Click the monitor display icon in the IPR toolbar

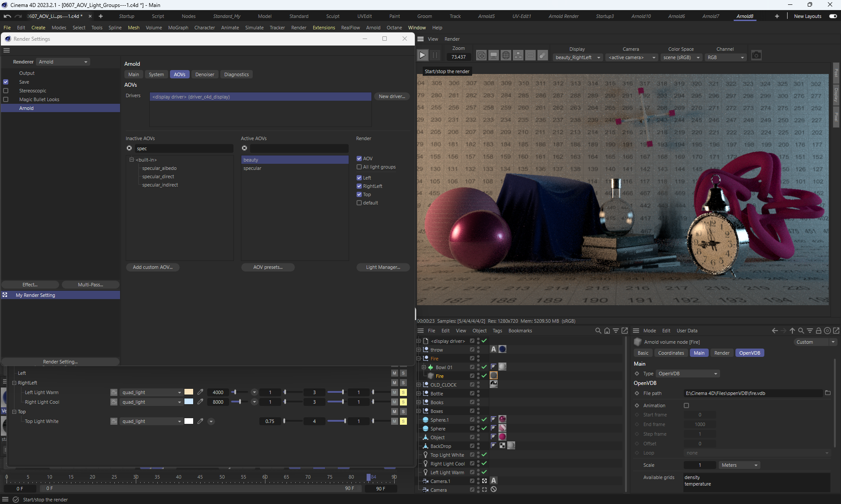(493, 55)
